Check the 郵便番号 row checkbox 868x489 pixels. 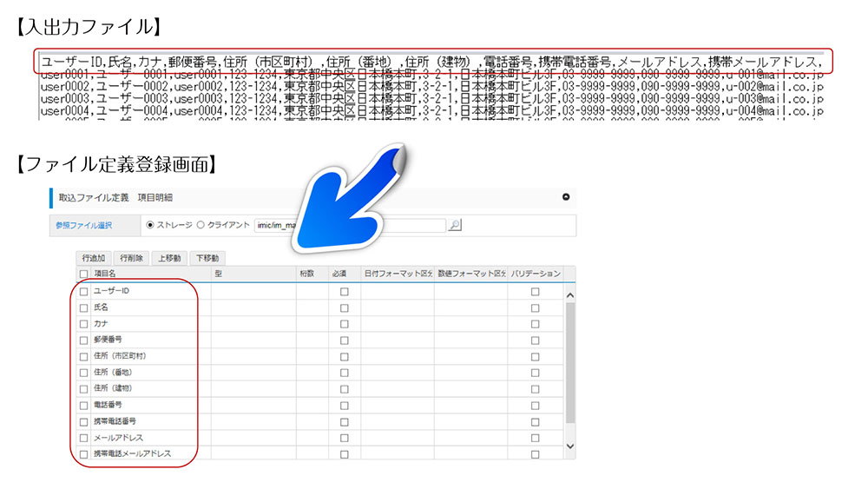83,340
